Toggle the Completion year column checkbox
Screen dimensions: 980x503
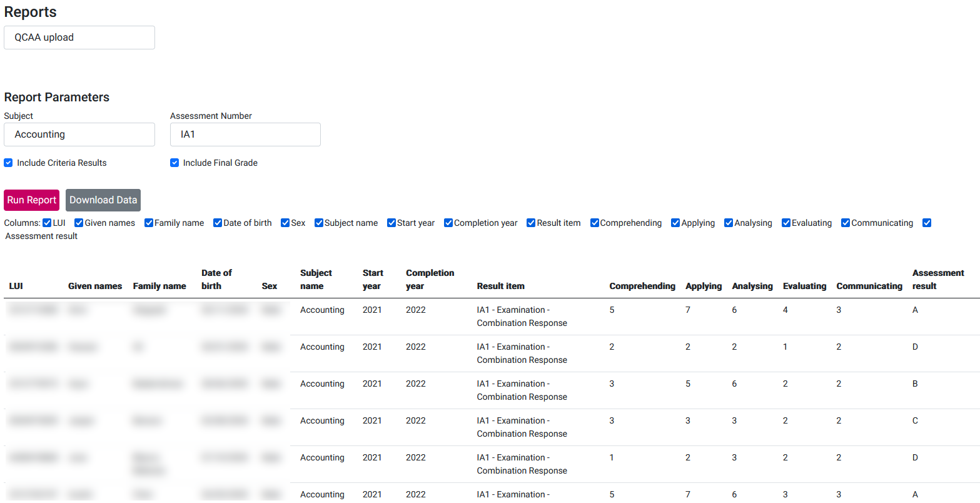coord(448,222)
